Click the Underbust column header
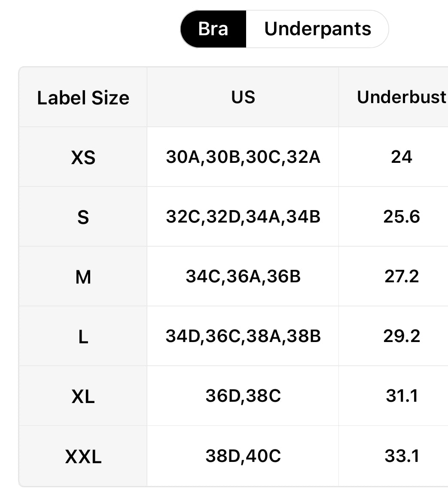 tap(402, 97)
